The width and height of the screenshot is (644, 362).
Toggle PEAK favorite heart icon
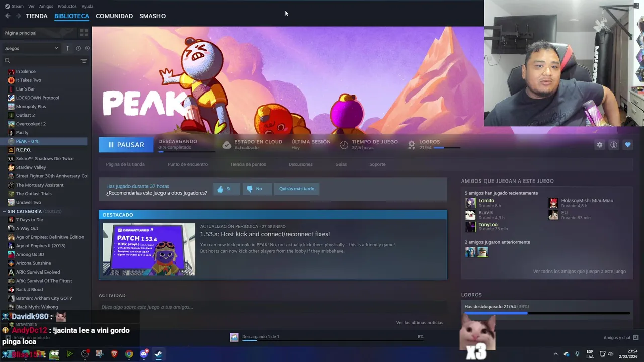coord(627,145)
